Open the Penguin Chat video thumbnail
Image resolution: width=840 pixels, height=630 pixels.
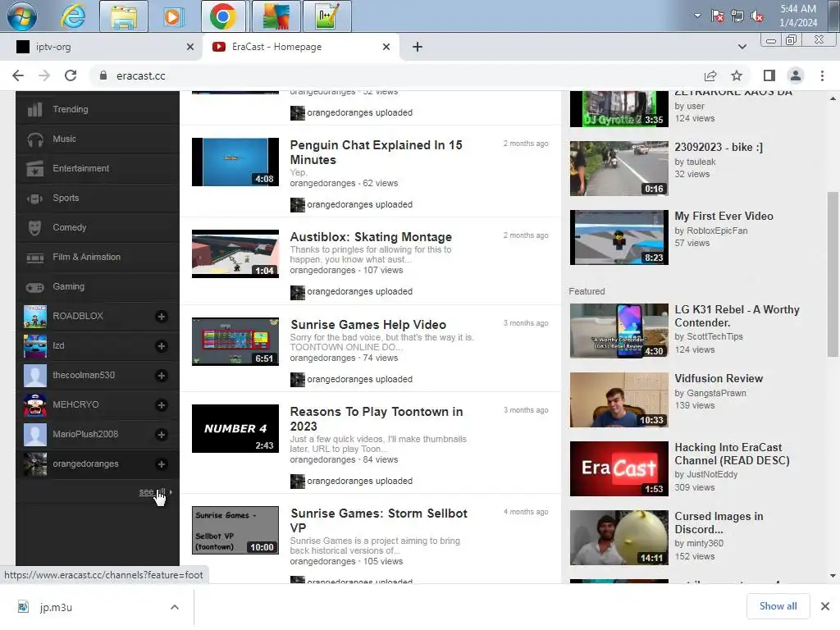235,162
